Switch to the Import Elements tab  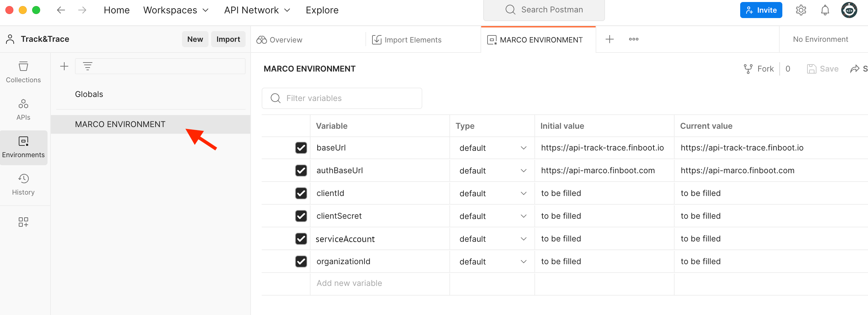(x=406, y=40)
